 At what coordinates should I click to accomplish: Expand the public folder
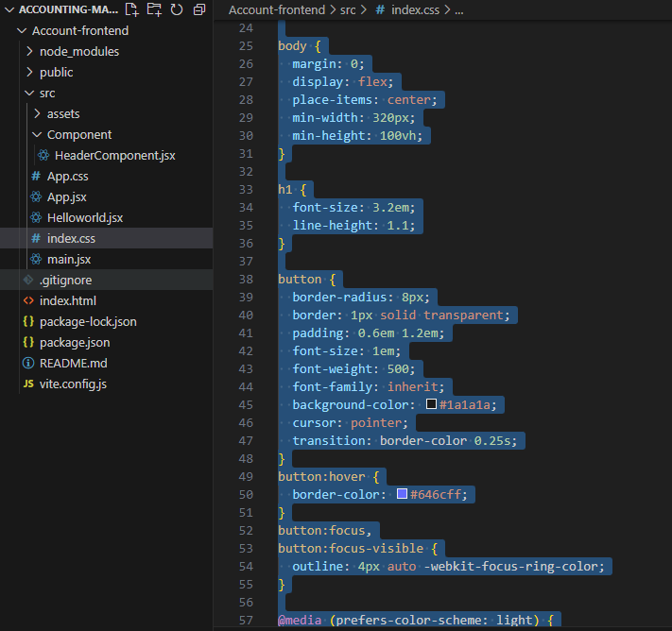tap(29, 72)
